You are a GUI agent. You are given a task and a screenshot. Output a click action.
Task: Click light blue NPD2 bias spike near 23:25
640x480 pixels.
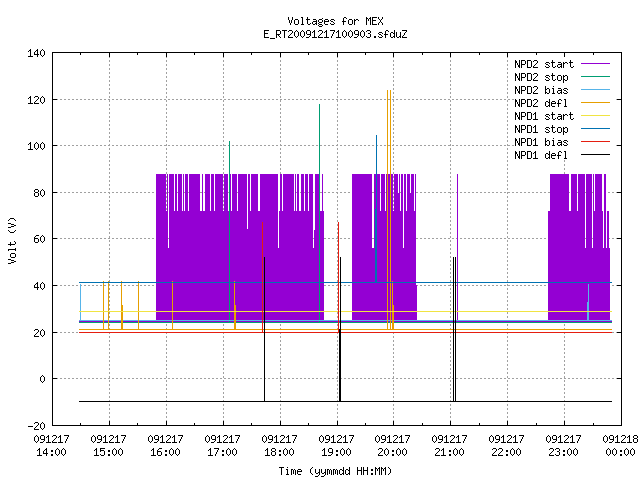pyautogui.click(x=588, y=302)
